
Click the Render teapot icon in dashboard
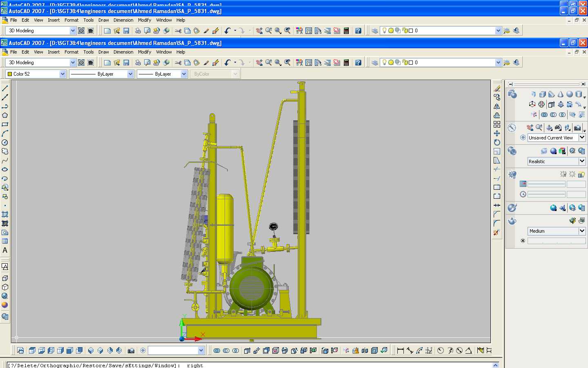512,221
